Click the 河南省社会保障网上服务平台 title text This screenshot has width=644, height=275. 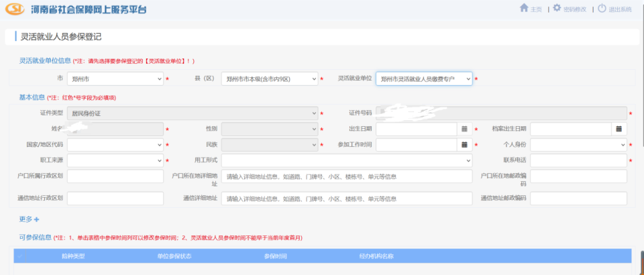[x=89, y=9]
